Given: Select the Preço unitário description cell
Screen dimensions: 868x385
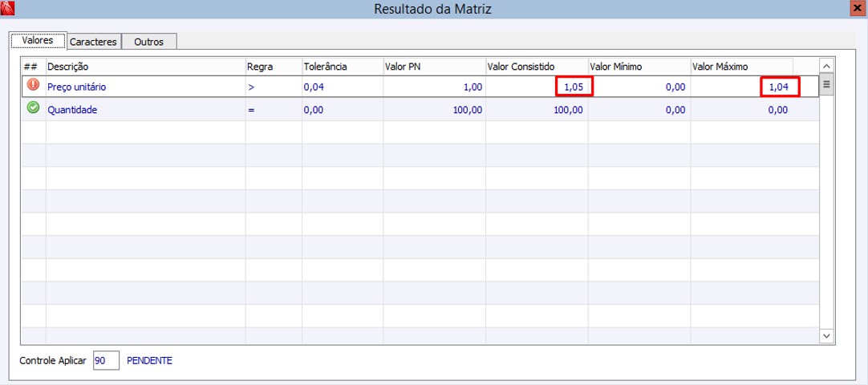Looking at the screenshot, I should pyautogui.click(x=145, y=87).
